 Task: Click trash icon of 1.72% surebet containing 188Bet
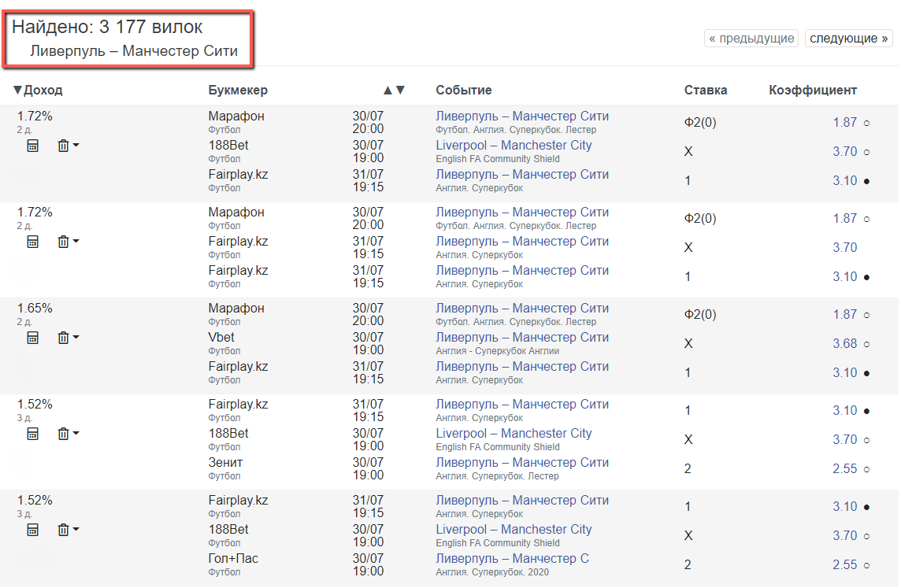pyautogui.click(x=64, y=146)
